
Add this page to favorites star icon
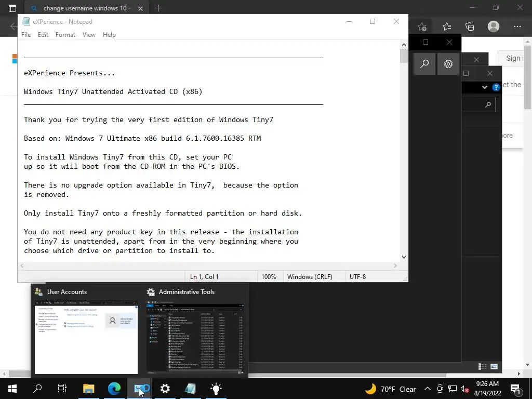422,26
